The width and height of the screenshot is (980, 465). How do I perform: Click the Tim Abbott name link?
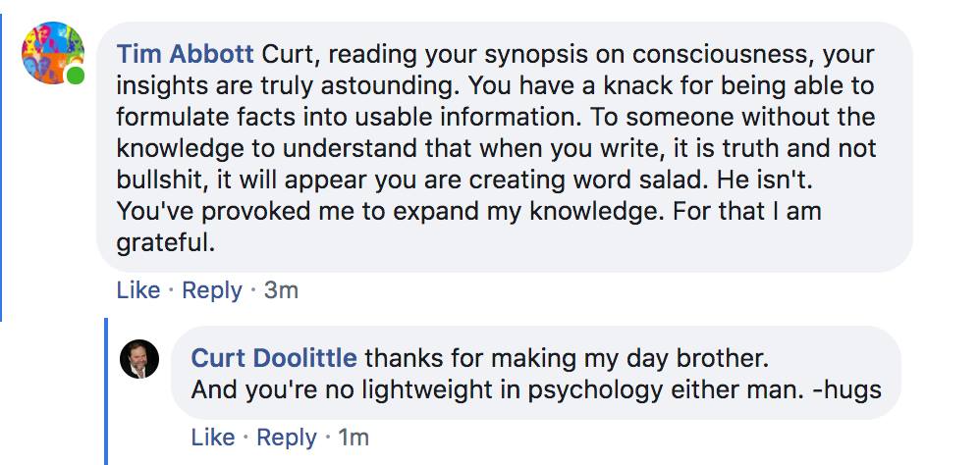185,54
